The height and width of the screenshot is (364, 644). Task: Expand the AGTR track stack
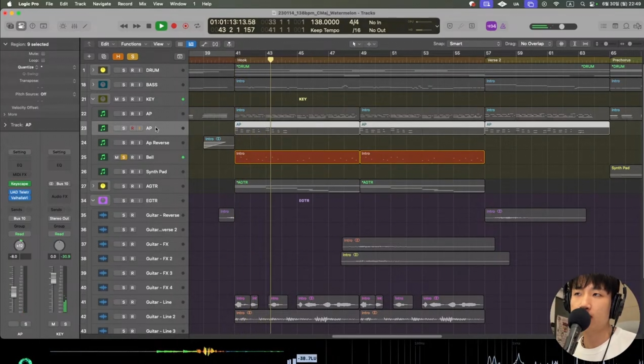point(93,186)
